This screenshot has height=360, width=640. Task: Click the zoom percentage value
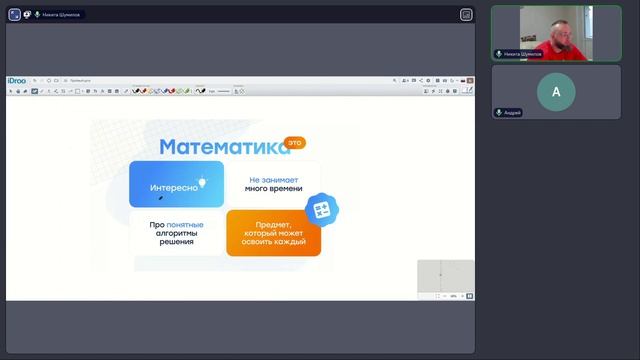453,296
